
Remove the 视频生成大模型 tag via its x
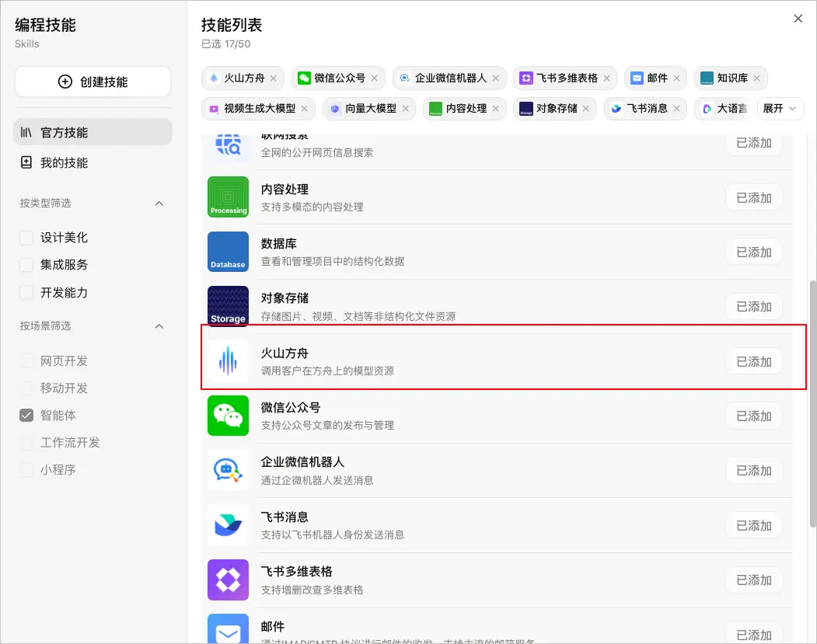[x=304, y=108]
